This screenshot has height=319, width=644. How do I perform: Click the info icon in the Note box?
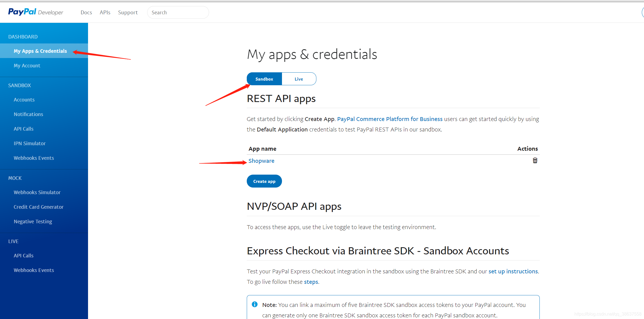point(254,304)
